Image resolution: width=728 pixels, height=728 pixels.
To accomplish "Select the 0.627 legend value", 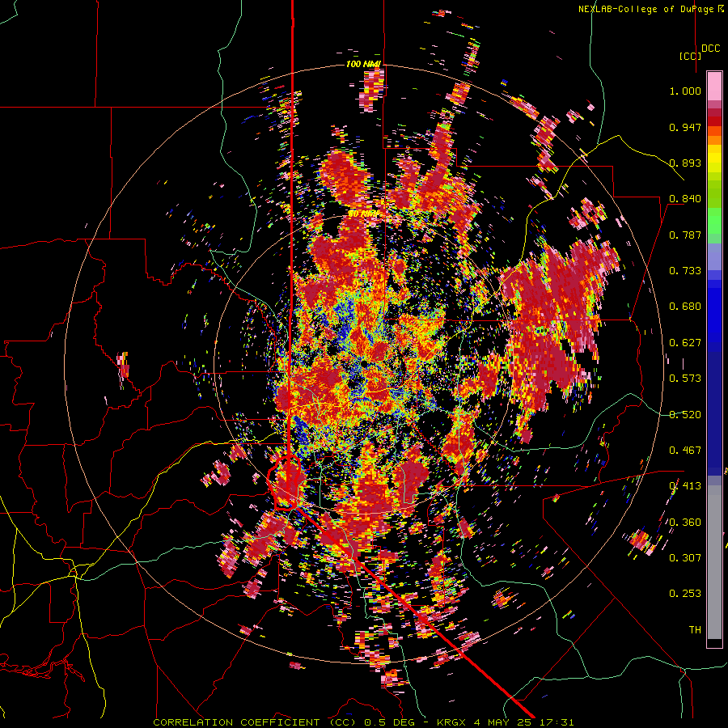I will (x=685, y=343).
